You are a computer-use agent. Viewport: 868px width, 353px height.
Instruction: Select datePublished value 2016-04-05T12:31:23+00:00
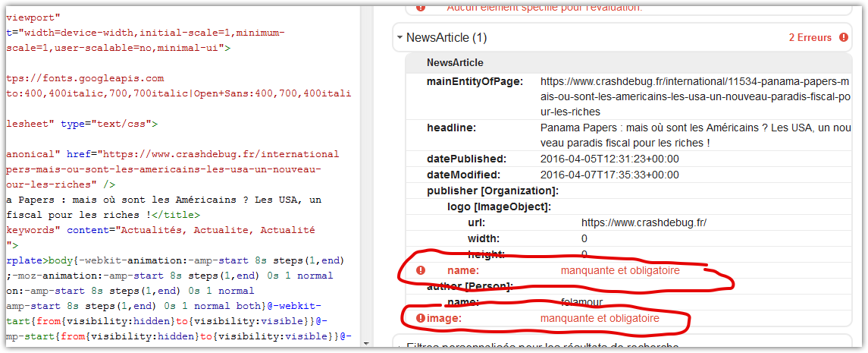pos(609,159)
